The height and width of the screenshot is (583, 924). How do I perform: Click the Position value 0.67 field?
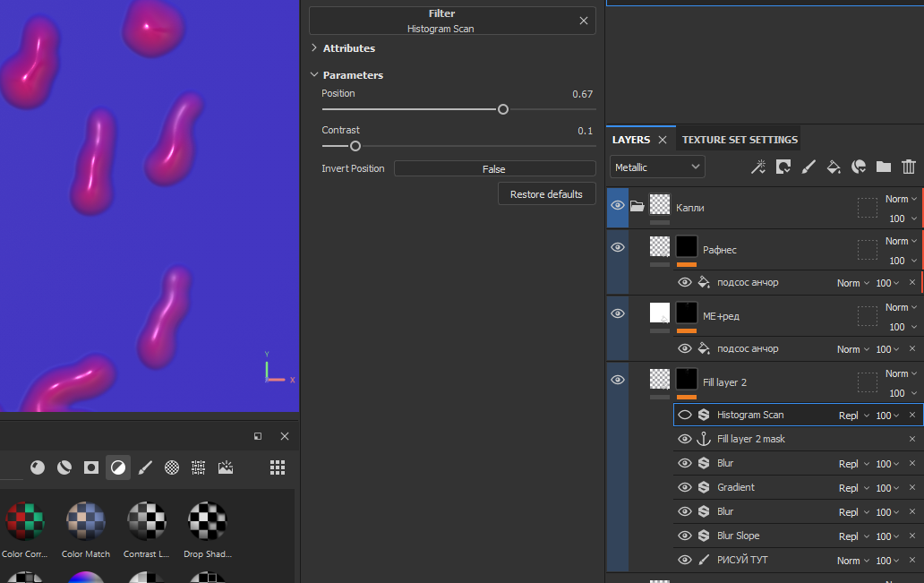click(582, 94)
